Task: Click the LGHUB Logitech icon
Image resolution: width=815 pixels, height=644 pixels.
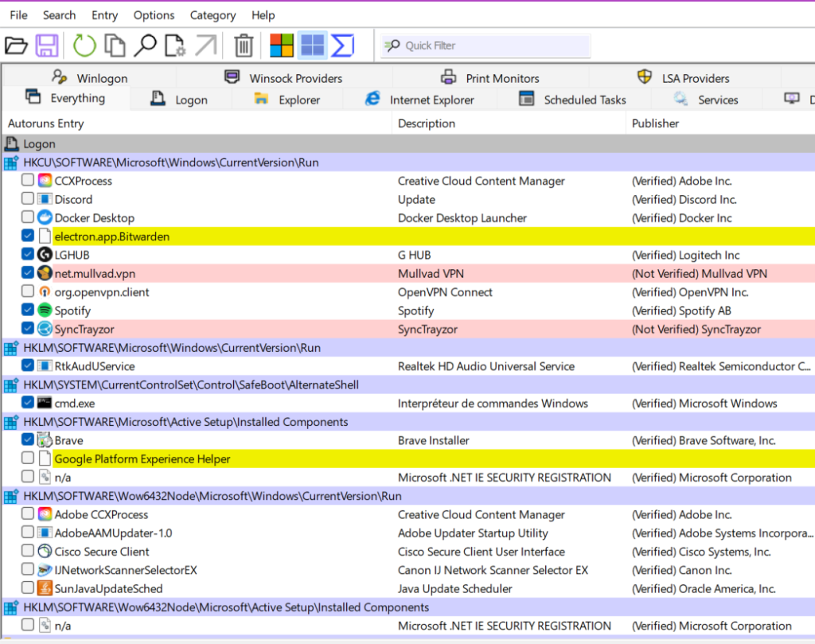Action: (x=45, y=255)
